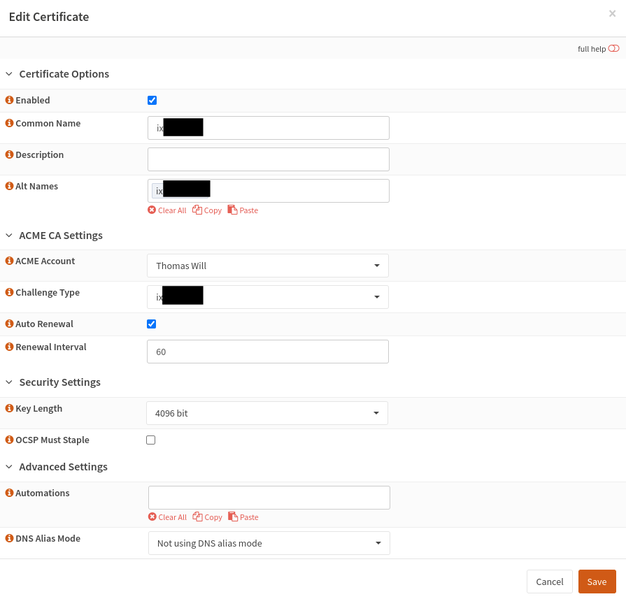Collapse the Certificate Options section

point(10,74)
